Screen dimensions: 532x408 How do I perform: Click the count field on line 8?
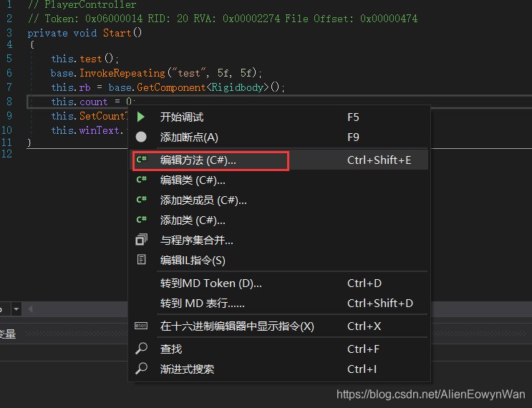point(93,102)
